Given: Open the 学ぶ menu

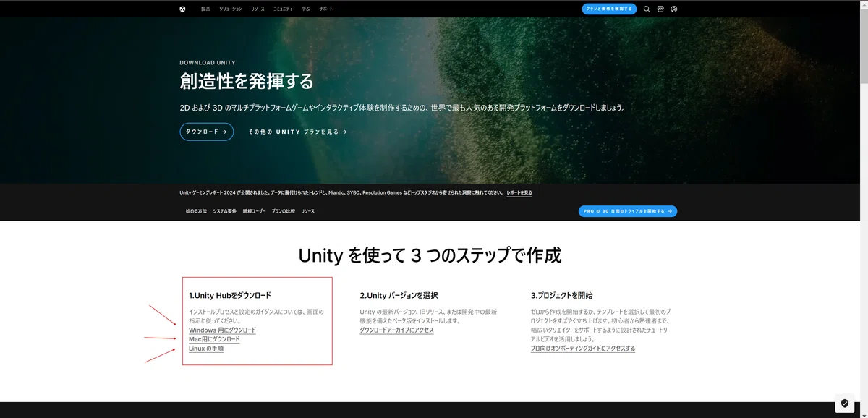Looking at the screenshot, I should point(305,9).
